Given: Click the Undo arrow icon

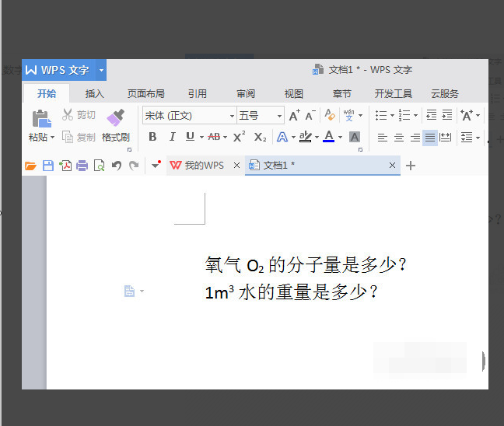Looking at the screenshot, I should click(x=117, y=166).
